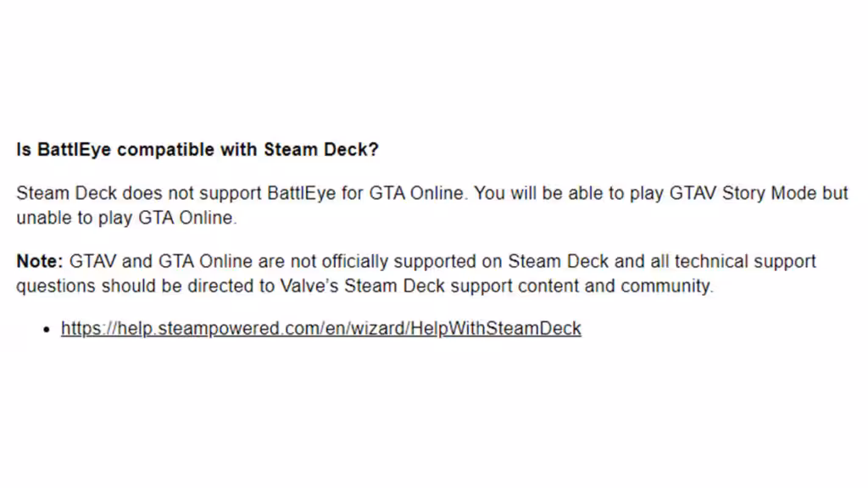
Task: Click 'HelpWithSteamDeck' at the URL's end
Action: [496, 329]
